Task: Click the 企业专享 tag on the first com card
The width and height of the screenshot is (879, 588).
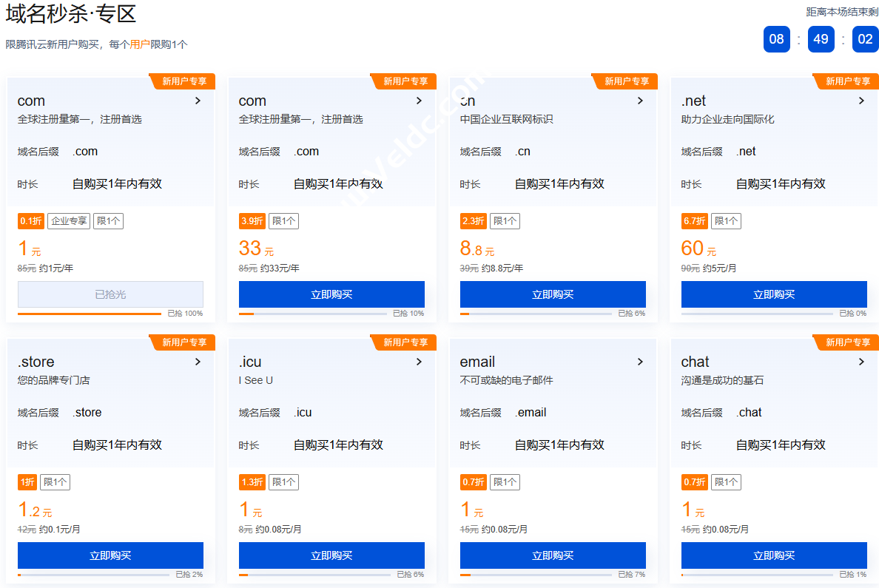Action: click(69, 221)
